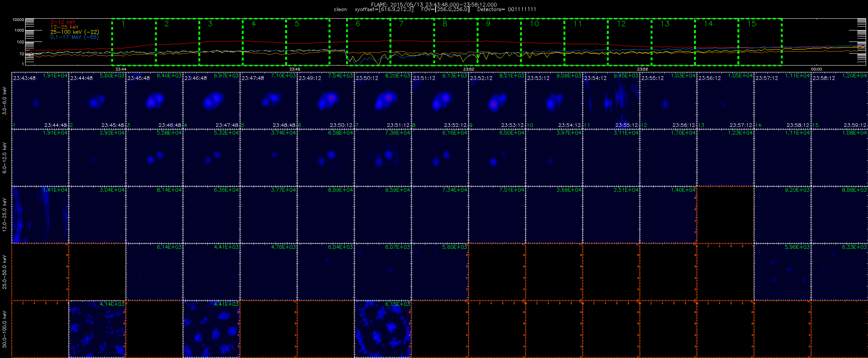Open the 25-50 keV image labeled 5.96E+03
The image size is (868, 358).
[782, 272]
